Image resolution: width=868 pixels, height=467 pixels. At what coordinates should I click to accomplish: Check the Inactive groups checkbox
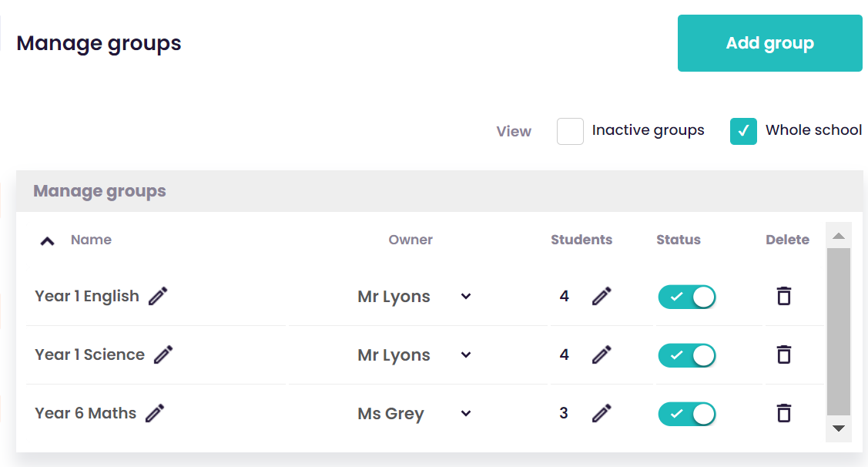[x=570, y=131]
